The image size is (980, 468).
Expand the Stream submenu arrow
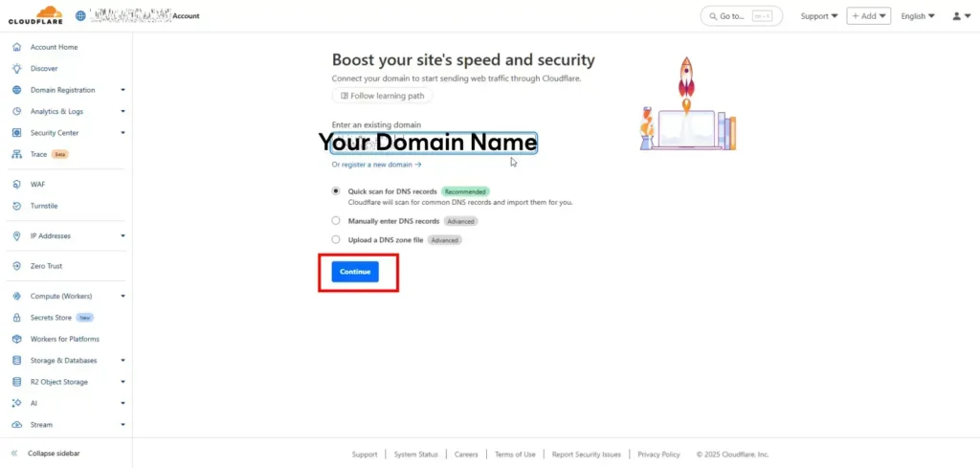[x=123, y=425]
